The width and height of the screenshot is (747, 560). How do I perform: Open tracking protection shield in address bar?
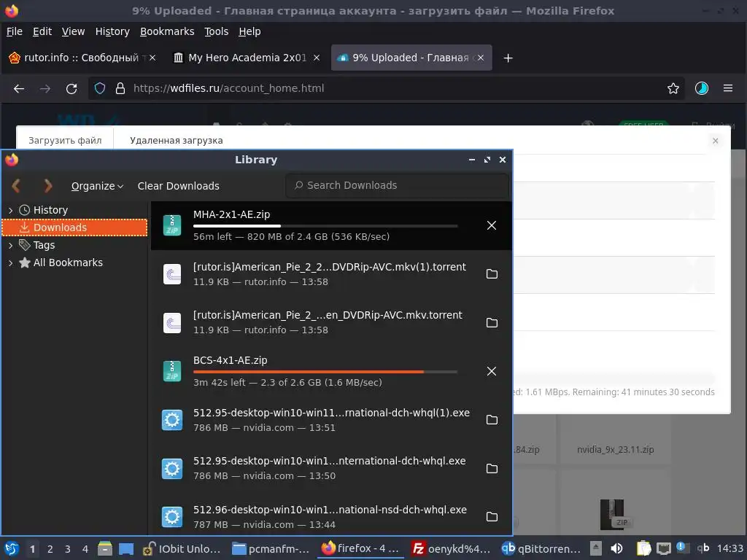pyautogui.click(x=99, y=88)
